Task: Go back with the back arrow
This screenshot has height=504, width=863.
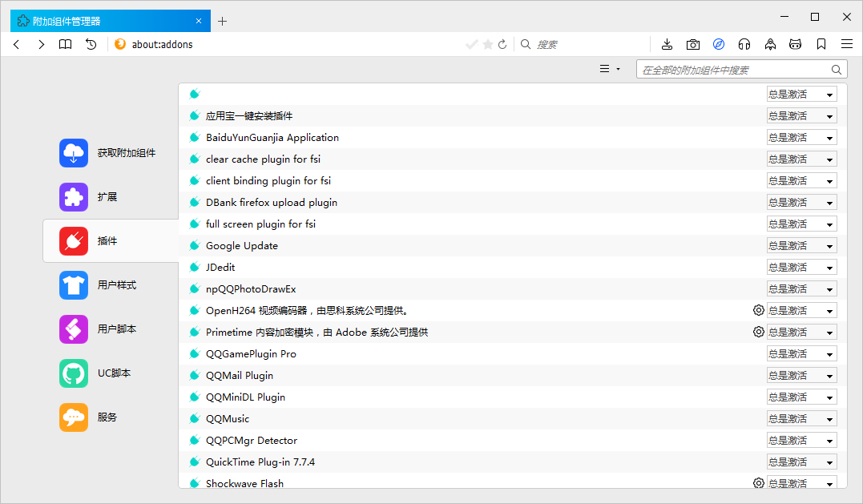Action: pos(17,45)
